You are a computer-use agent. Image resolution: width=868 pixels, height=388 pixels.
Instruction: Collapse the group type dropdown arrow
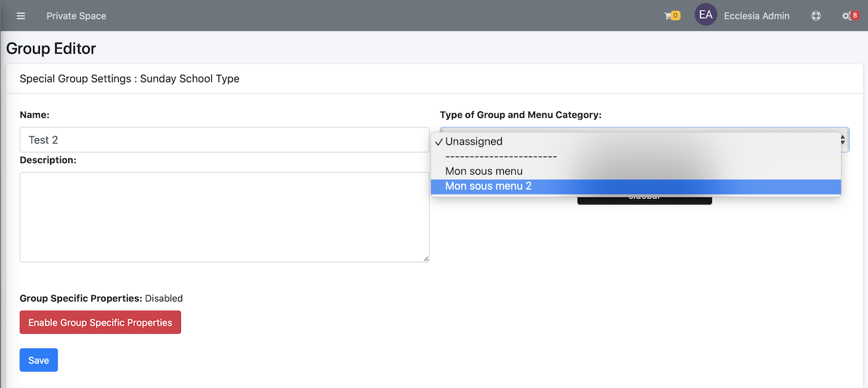coord(843,140)
